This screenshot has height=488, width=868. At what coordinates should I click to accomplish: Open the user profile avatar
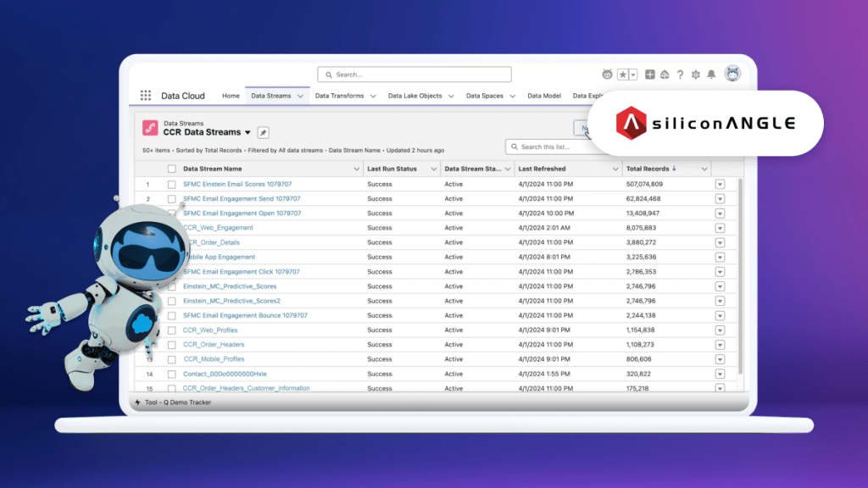coord(732,74)
